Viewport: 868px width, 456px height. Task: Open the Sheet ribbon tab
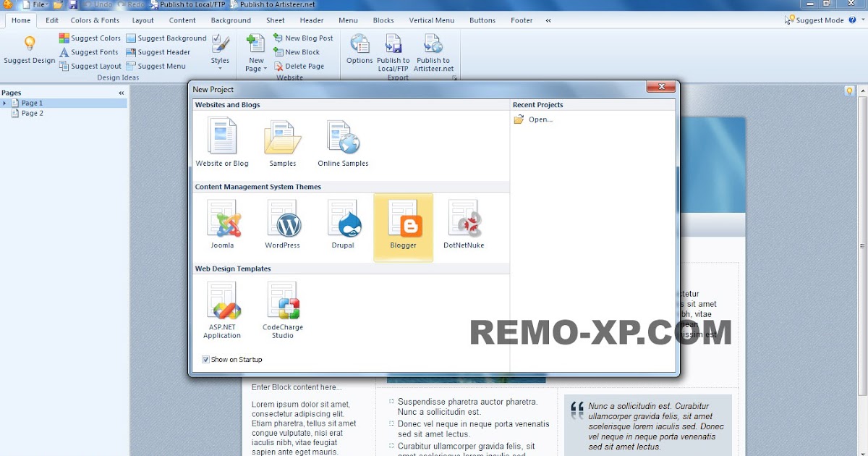(276, 20)
